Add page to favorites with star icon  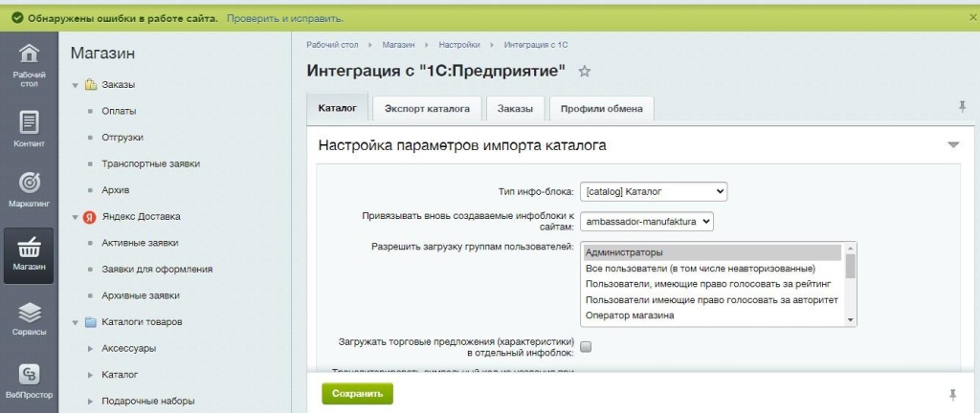click(x=585, y=71)
